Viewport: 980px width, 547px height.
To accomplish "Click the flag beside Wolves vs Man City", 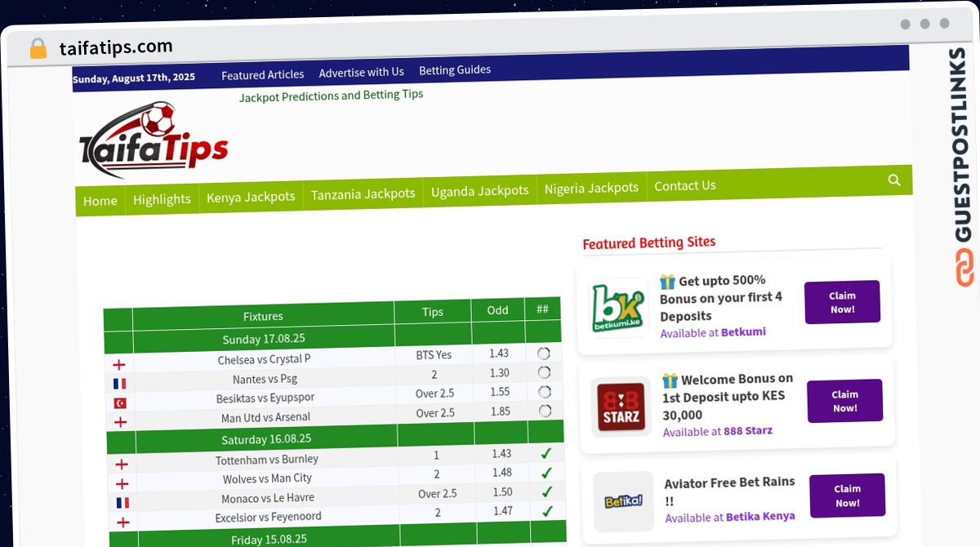I will point(122,484).
